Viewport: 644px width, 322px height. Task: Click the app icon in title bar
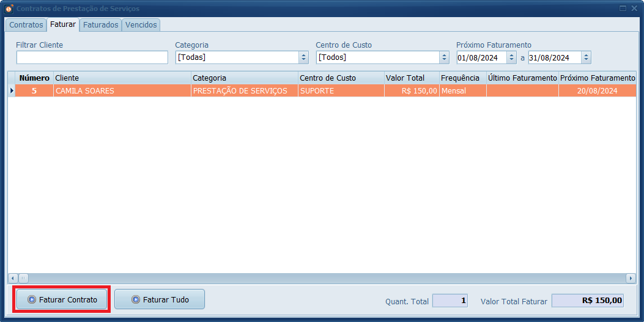[x=9, y=9]
